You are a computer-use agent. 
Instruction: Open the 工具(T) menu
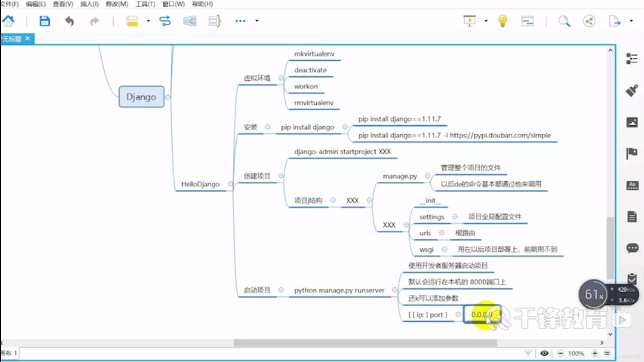click(x=145, y=4)
